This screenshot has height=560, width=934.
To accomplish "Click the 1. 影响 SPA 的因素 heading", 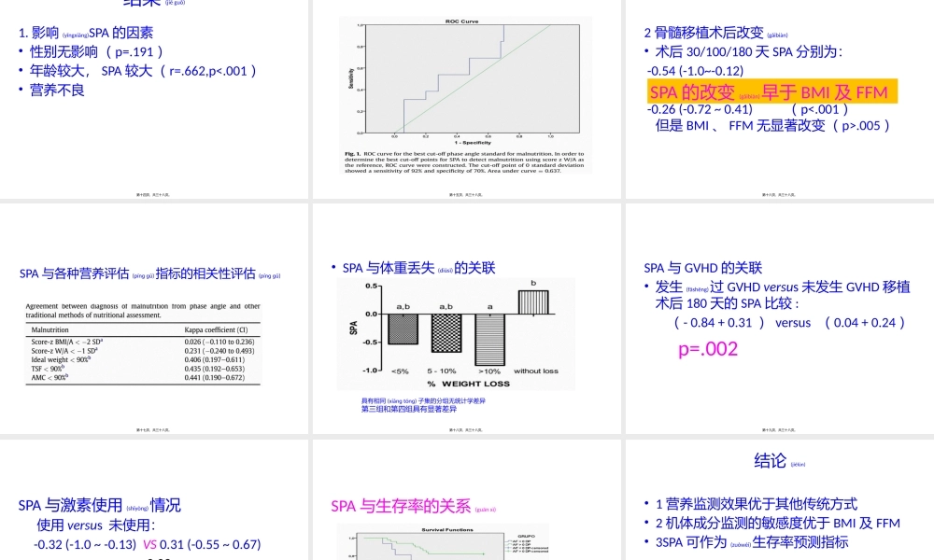I will point(85,32).
